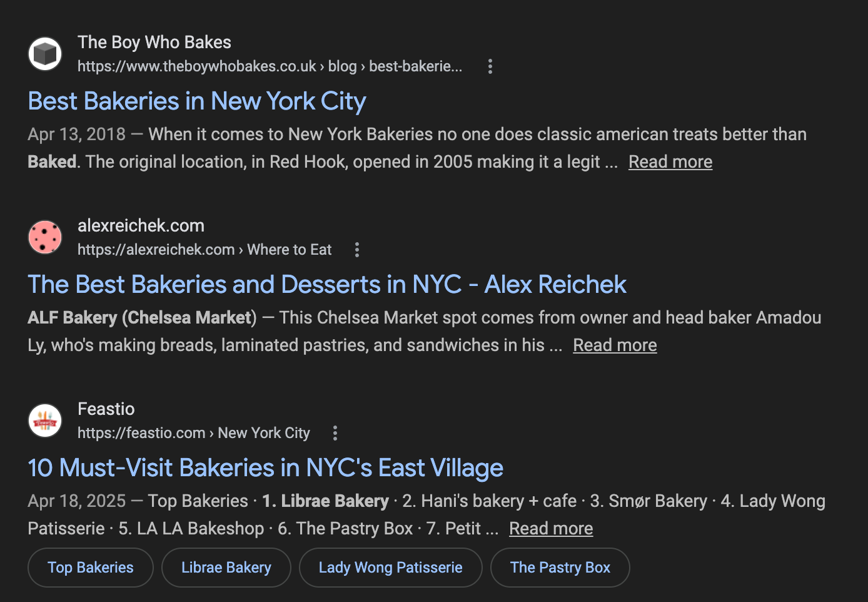Open the 10 Must-Visit Bakeries East Village result
868x602 pixels.
(265, 467)
